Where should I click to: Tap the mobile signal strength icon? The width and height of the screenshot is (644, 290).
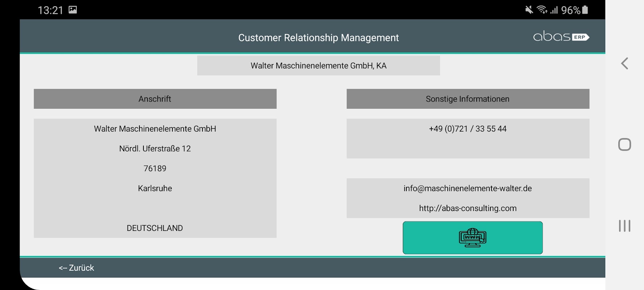(554, 10)
